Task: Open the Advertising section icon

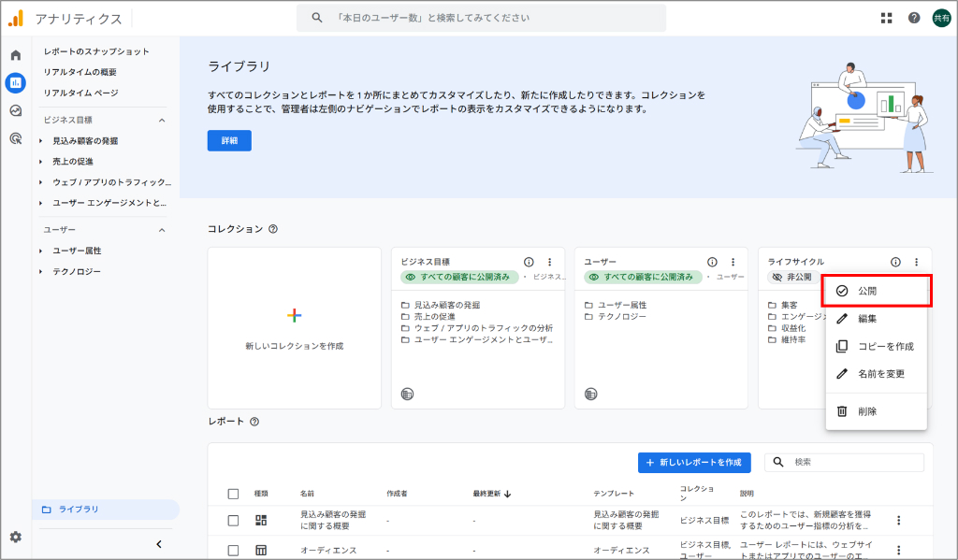Action: tap(14, 138)
